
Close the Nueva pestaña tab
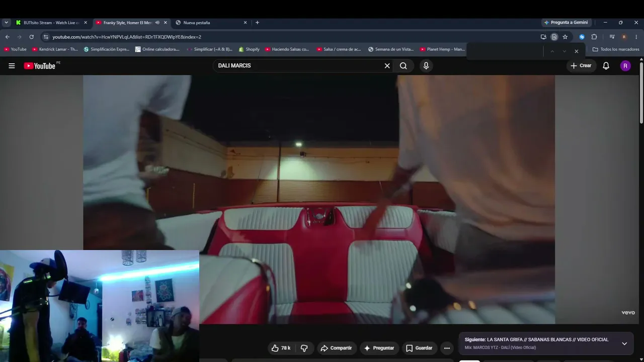click(246, 23)
